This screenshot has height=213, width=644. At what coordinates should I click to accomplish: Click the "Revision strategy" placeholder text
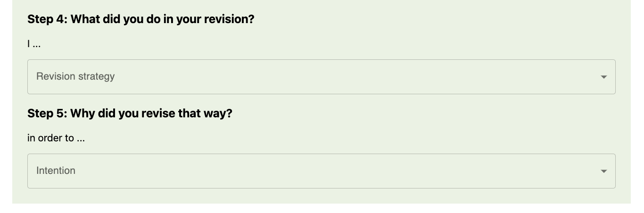[75, 76]
